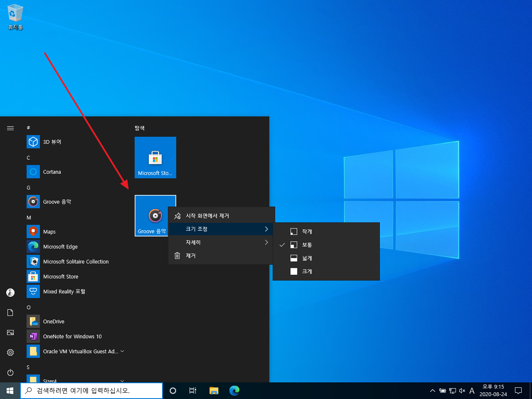Click the C letter group header

28,158
